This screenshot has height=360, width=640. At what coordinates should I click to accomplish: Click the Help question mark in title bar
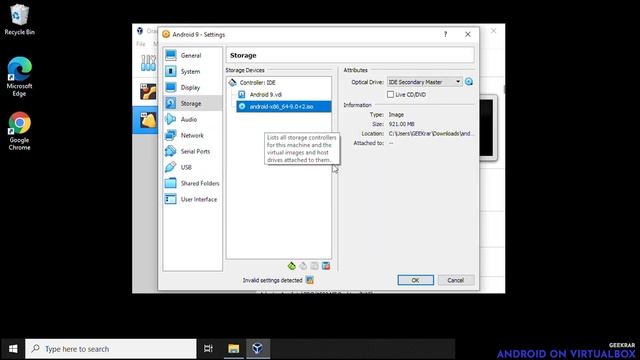pos(445,34)
